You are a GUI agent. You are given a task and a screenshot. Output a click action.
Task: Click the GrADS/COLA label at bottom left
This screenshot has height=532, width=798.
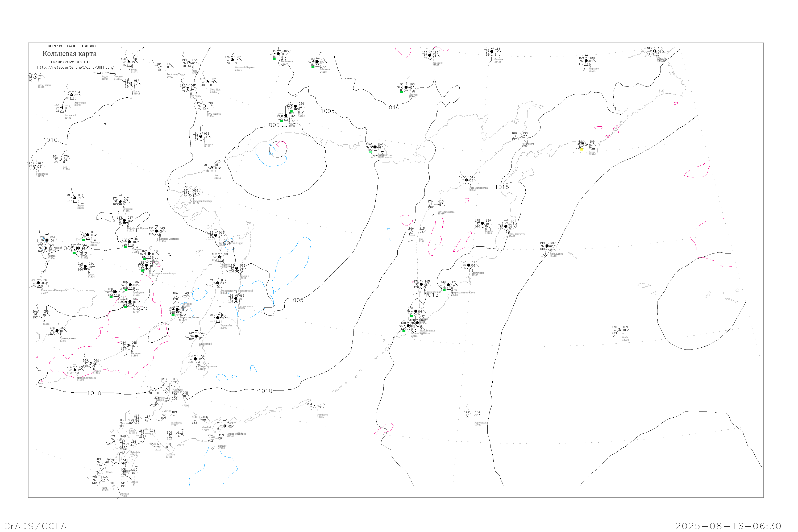(35, 526)
